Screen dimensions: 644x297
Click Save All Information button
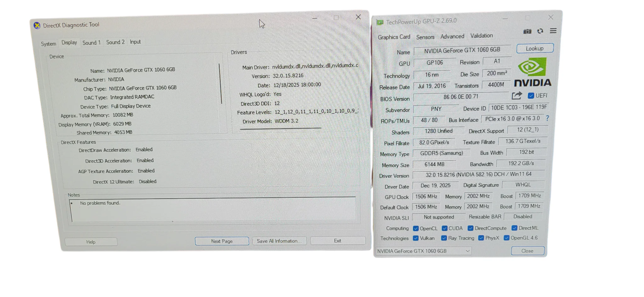[x=279, y=241]
